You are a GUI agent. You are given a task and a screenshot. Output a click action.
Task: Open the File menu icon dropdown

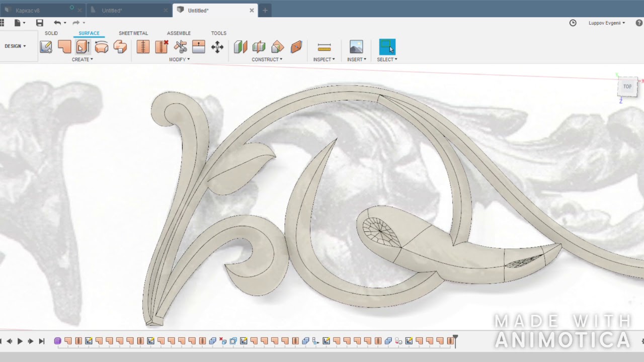coord(20,23)
